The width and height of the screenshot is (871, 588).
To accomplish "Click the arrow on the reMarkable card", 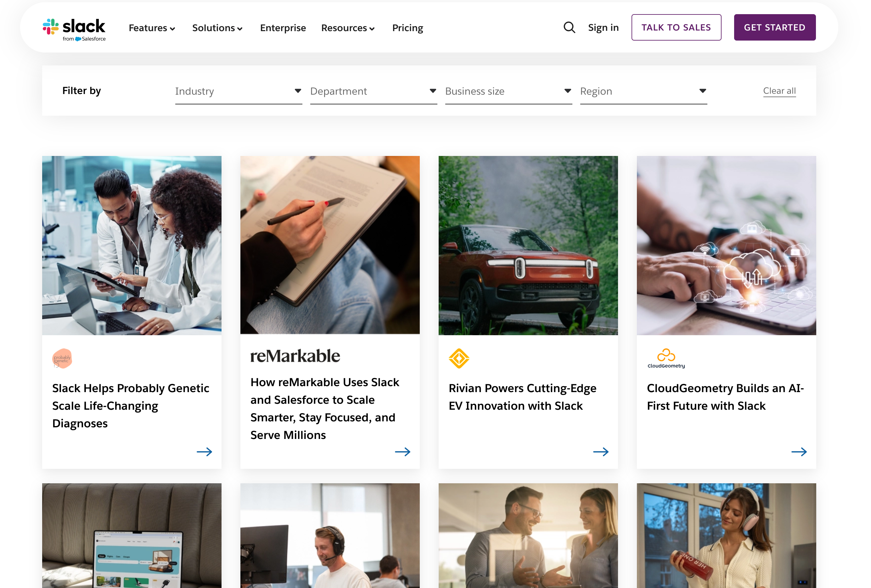I will [x=402, y=452].
